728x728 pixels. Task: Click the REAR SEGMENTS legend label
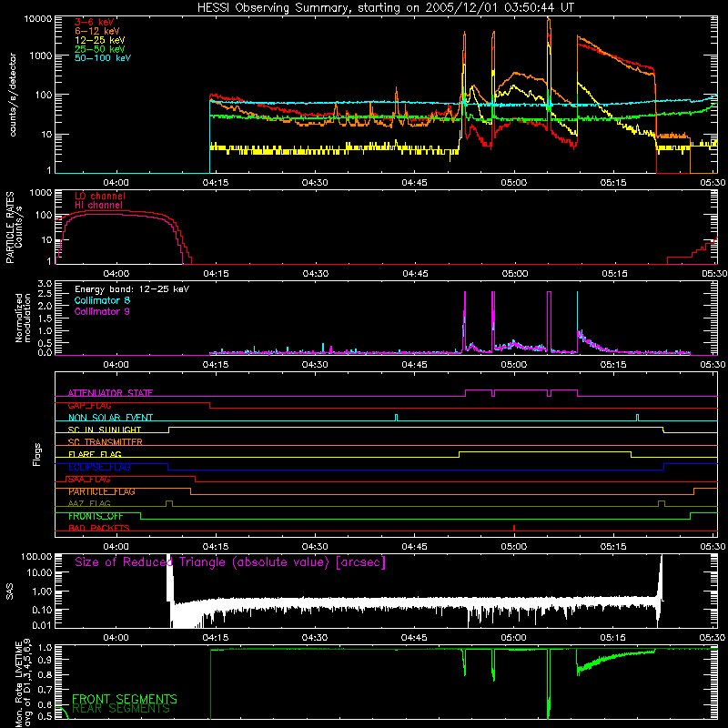click(x=121, y=709)
